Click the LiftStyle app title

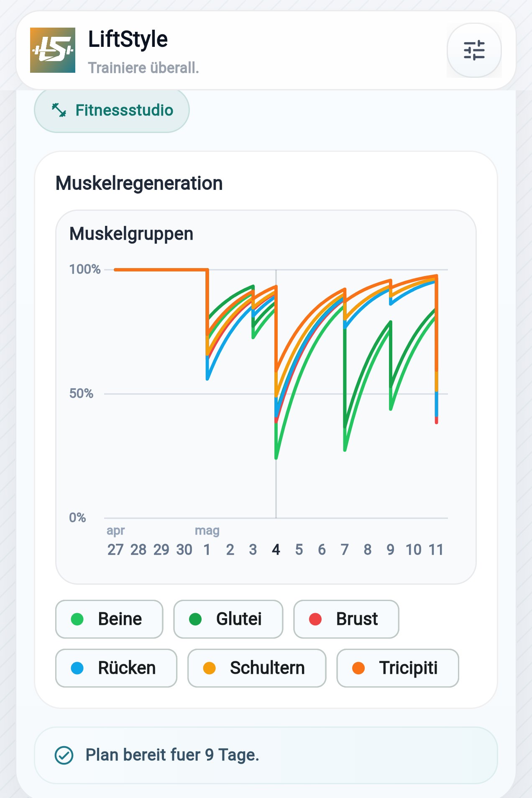tap(128, 39)
